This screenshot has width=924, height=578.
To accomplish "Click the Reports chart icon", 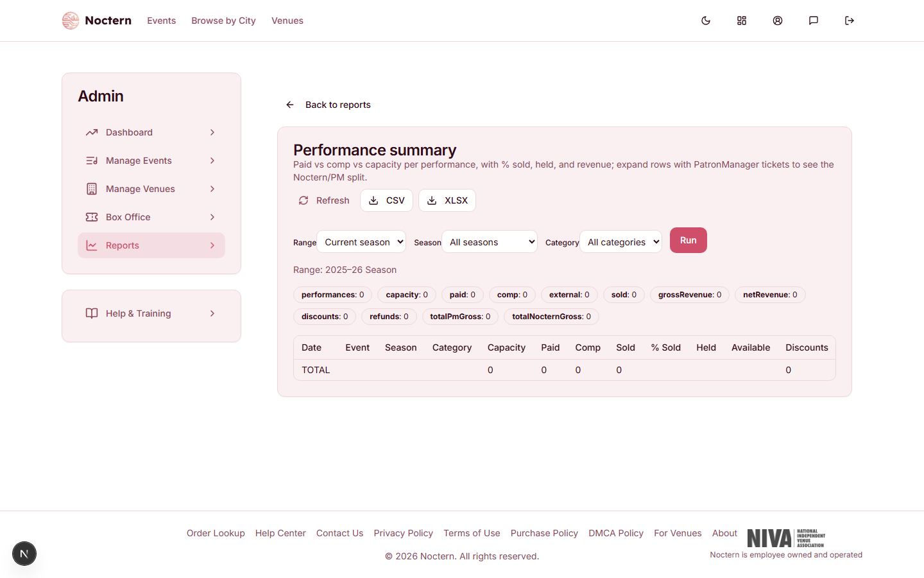I will click(x=92, y=245).
